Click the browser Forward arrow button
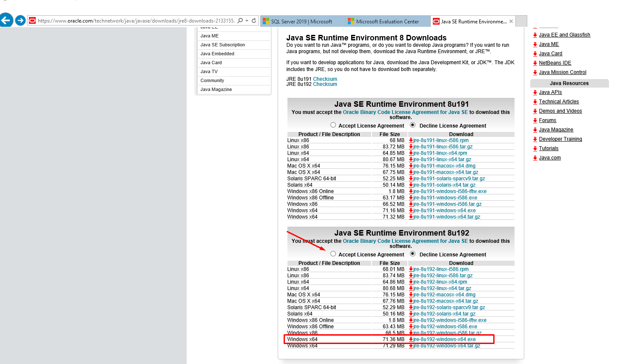617x364 pixels. pos(20,20)
